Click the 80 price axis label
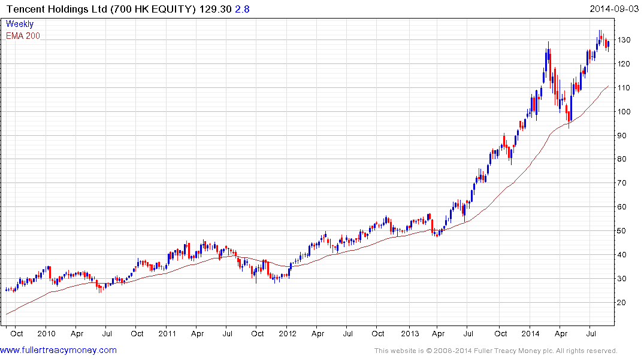 point(622,159)
